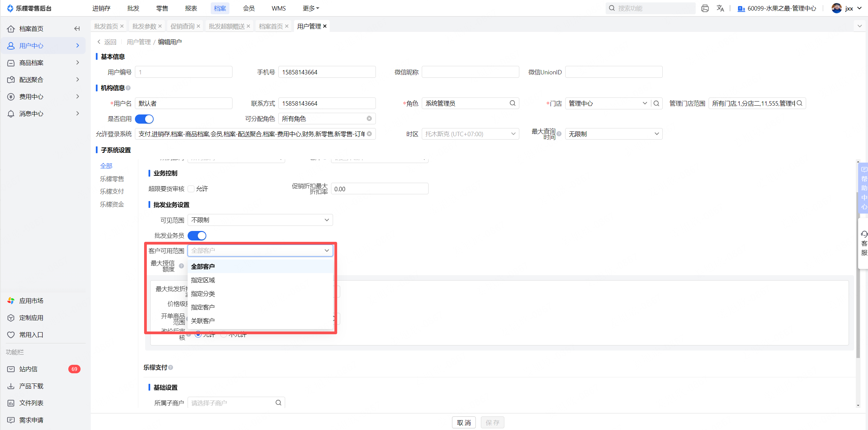Image resolution: width=868 pixels, height=430 pixels.
Task: Collapse the left sidebar with arrow icon
Action: (77, 29)
